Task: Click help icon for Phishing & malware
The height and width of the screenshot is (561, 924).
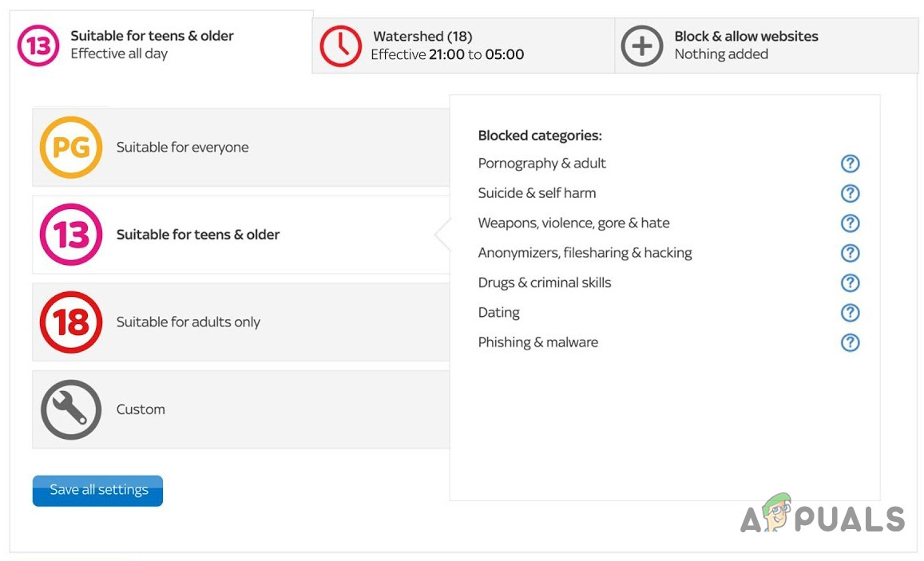Action: 850,342
